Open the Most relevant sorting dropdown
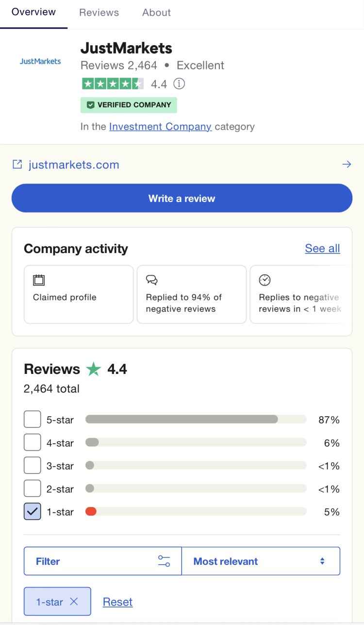This screenshot has height=625, width=364. pos(261,560)
